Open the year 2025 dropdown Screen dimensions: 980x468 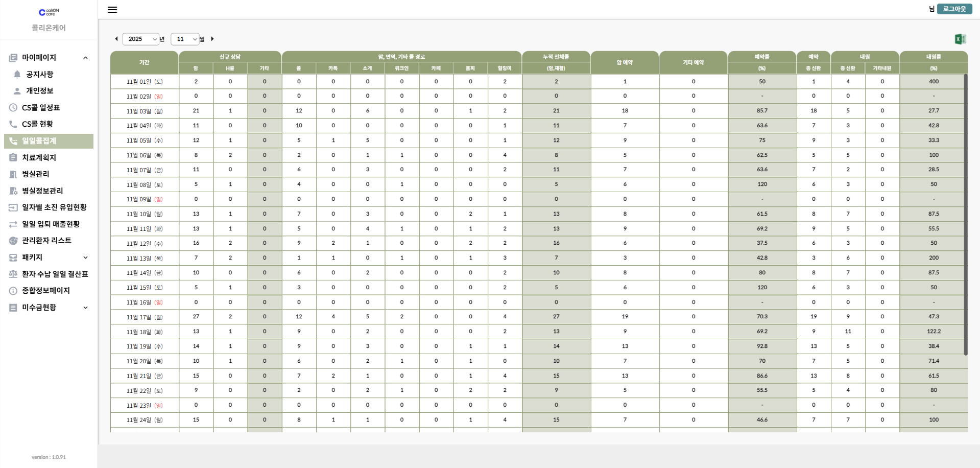click(141, 39)
